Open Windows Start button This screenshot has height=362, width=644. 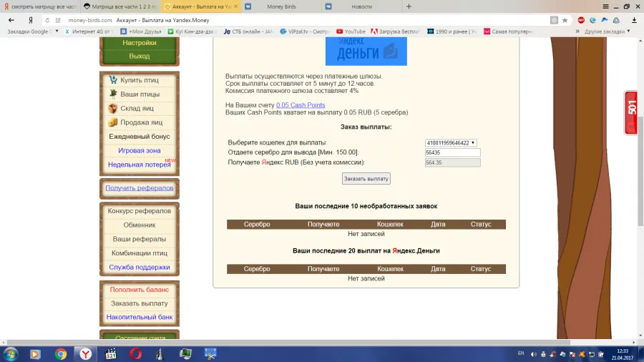click(10, 354)
